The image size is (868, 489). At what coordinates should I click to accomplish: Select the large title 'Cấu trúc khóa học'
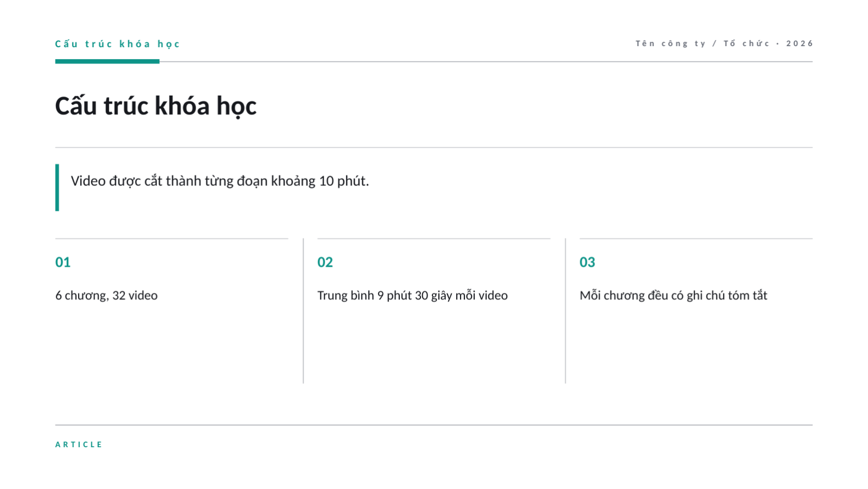point(156,106)
